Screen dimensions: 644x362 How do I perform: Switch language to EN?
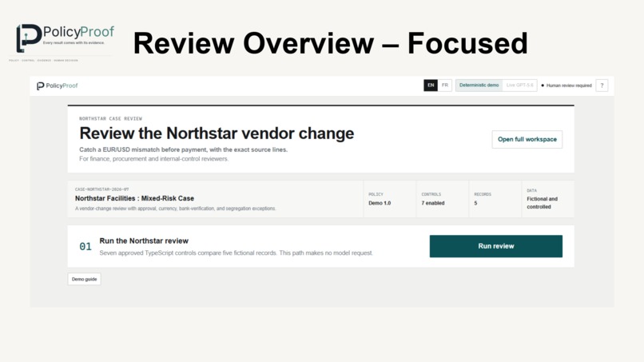(431, 85)
